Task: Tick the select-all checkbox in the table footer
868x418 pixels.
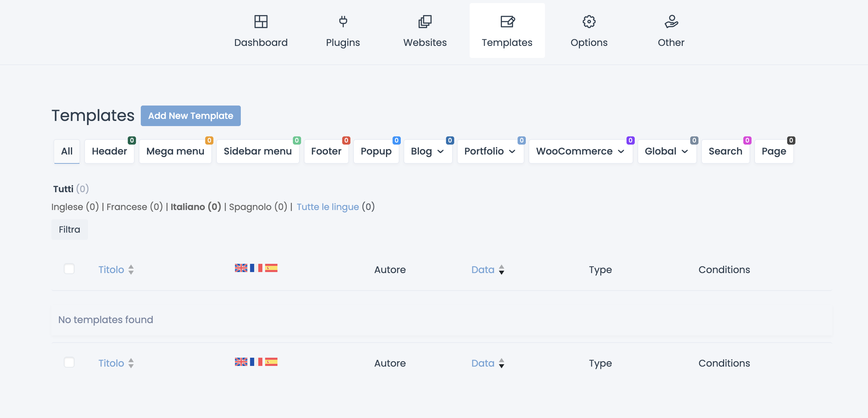Action: coord(69,362)
